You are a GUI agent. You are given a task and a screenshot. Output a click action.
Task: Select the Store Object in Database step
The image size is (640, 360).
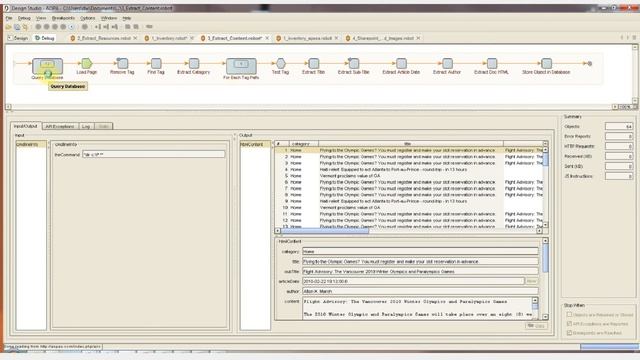point(546,63)
